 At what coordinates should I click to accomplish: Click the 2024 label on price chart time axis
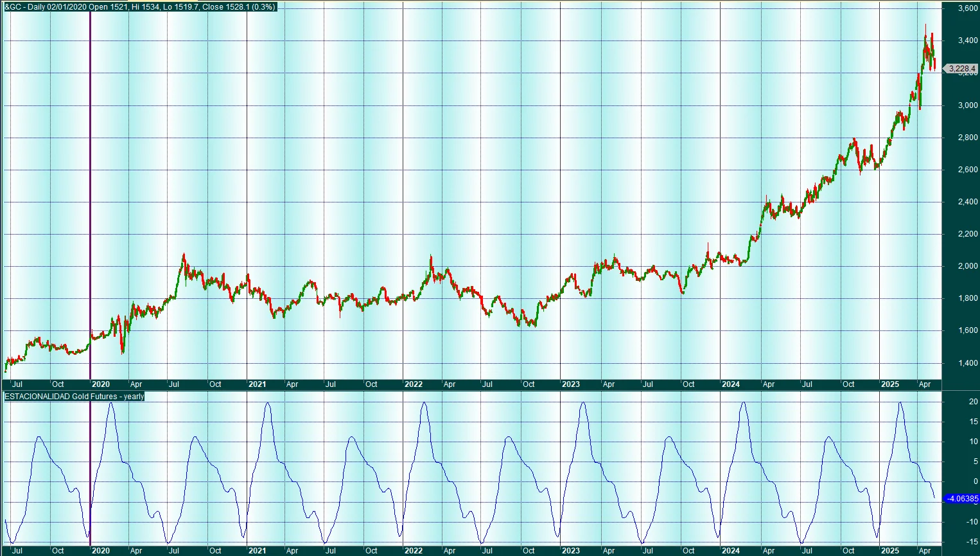730,384
